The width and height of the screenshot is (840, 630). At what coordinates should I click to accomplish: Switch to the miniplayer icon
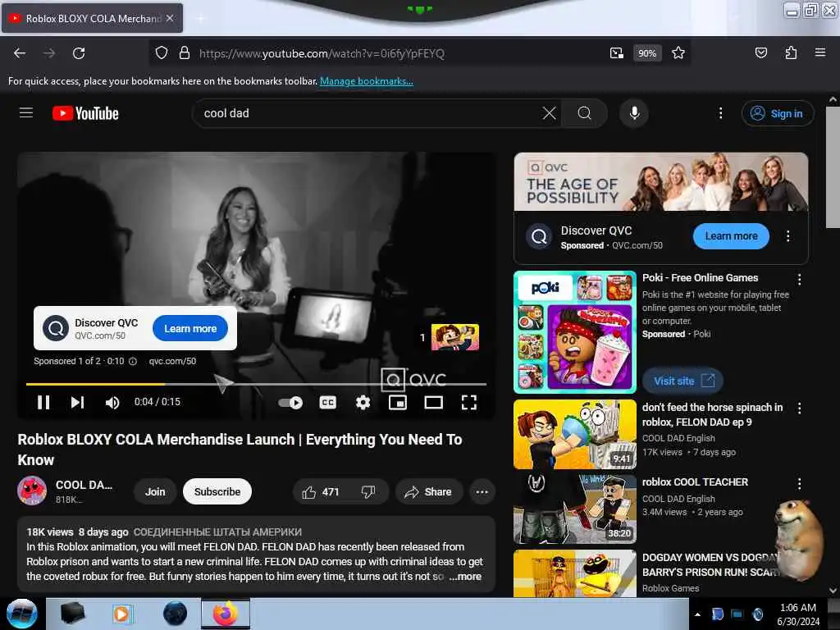click(398, 402)
